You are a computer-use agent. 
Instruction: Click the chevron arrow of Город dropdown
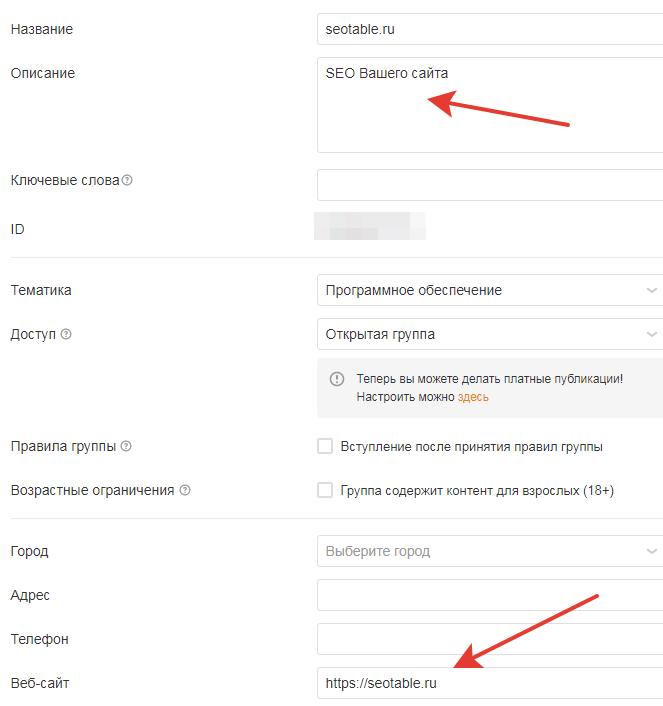[x=651, y=551]
